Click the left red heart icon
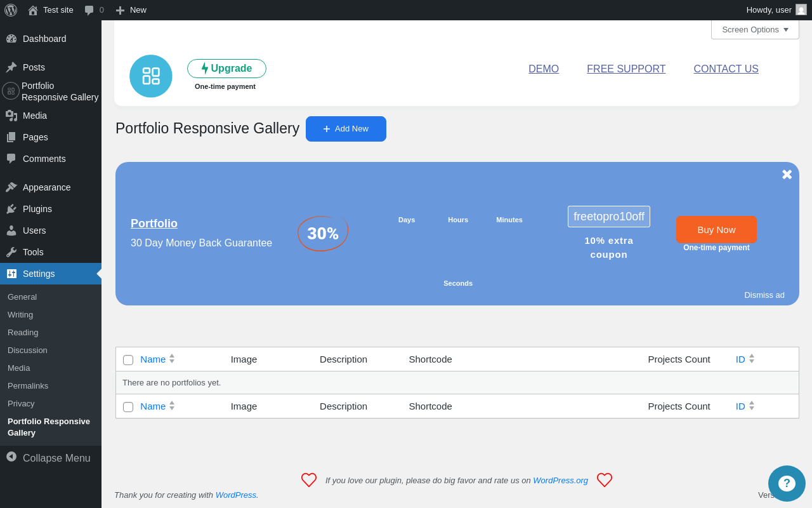 pyautogui.click(x=309, y=480)
